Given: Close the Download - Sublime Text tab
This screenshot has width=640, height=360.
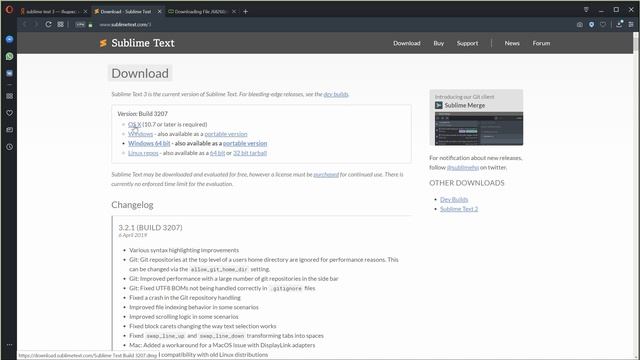Looking at the screenshot, I should 160,12.
